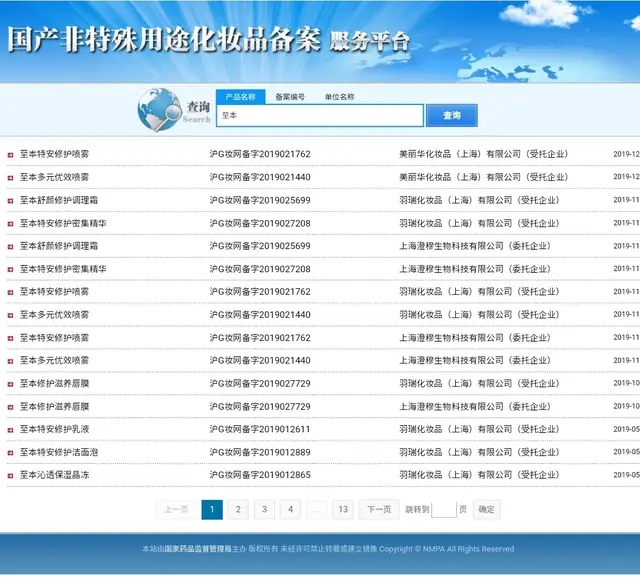Click the 国产非特殊用途化妆品备案 page title
Screen dimensions: 640x577
click(x=163, y=40)
